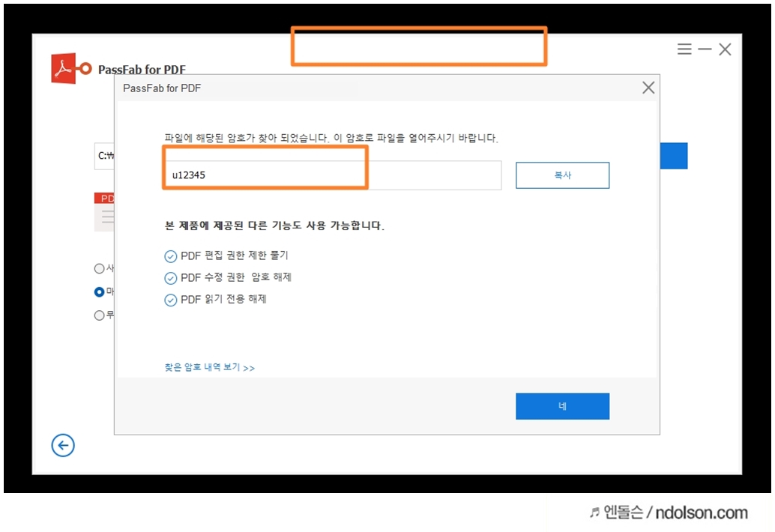775x532 pixels.
Task: Click the text PDF 편집 권한 제한 풀기
Action: [x=235, y=256]
